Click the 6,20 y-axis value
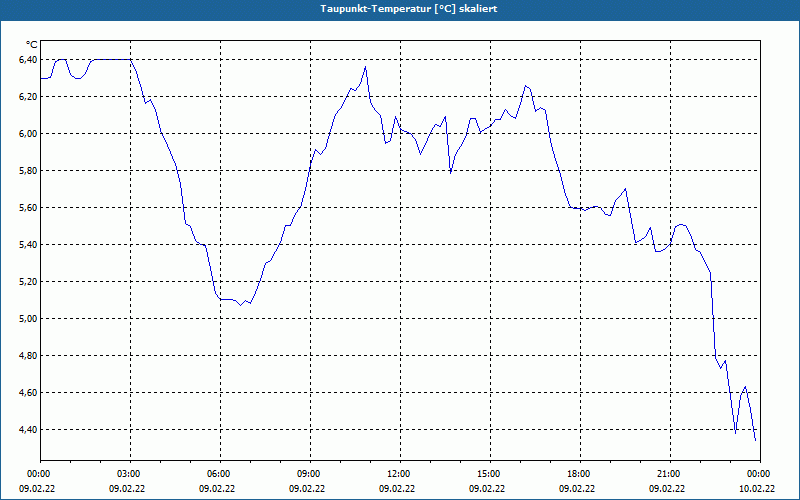Image resolution: width=800 pixels, height=500 pixels. (28, 96)
